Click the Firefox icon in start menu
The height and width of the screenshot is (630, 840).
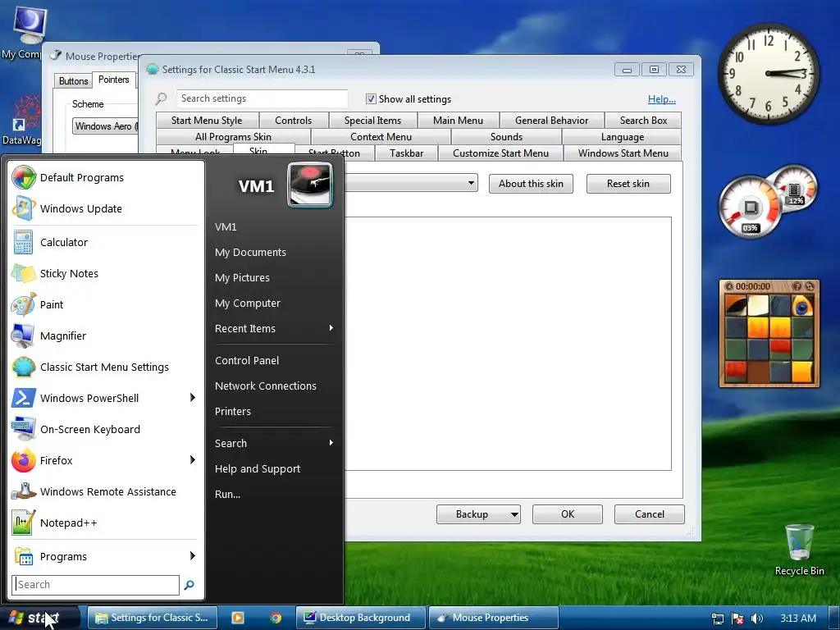click(x=24, y=460)
